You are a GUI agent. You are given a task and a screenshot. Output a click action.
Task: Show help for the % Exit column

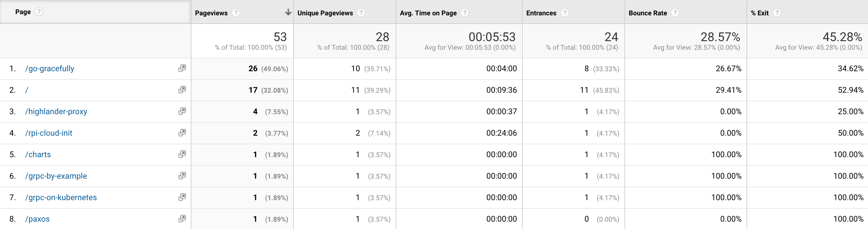[x=777, y=13]
